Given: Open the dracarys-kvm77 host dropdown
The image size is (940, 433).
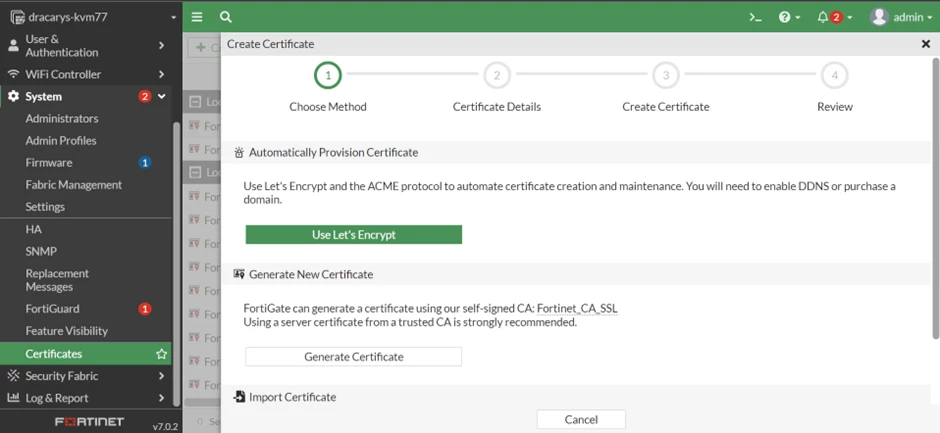Looking at the screenshot, I should click(x=173, y=17).
